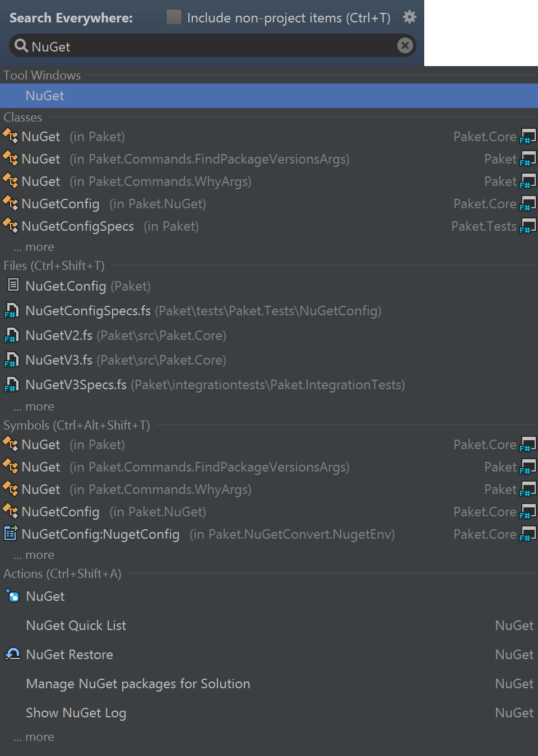Show more Classes results

pyautogui.click(x=34, y=247)
